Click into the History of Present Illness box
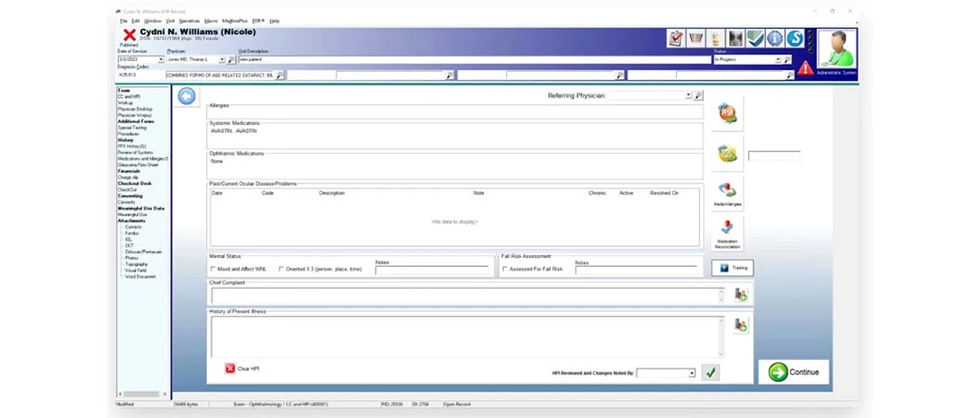This screenshot has height=418, width=980. (467, 337)
